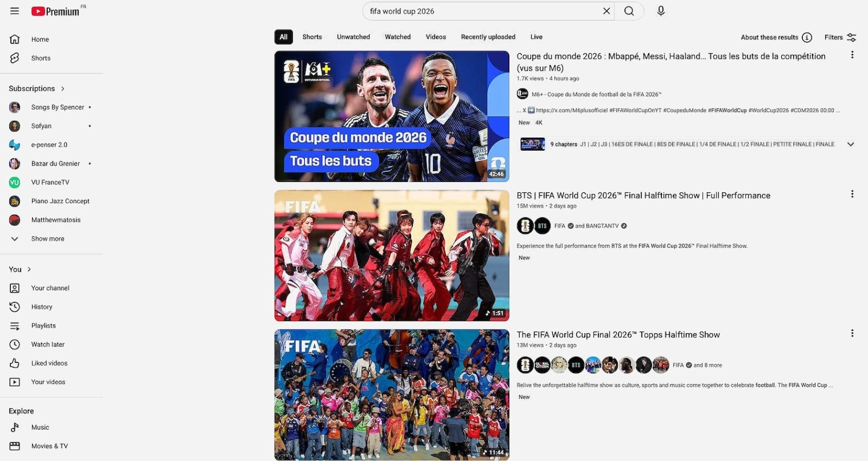868x461 pixels.
Task: Click About these results text
Action: [769, 38]
